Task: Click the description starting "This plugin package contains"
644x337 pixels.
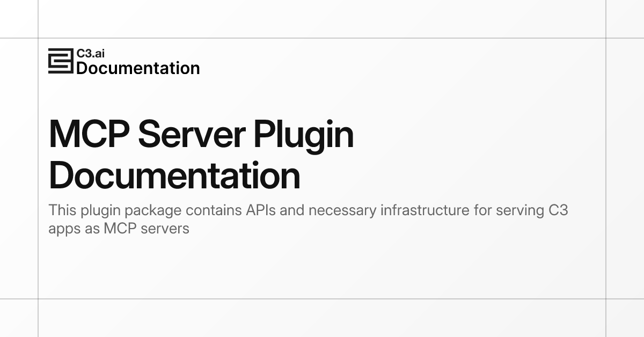Action: click(308, 219)
